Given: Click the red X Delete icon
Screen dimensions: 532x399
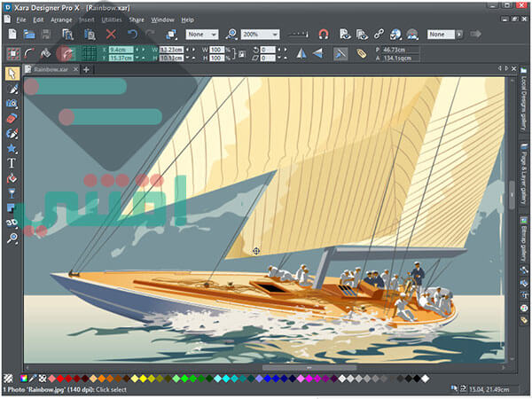Looking at the screenshot, I should pos(111,34).
